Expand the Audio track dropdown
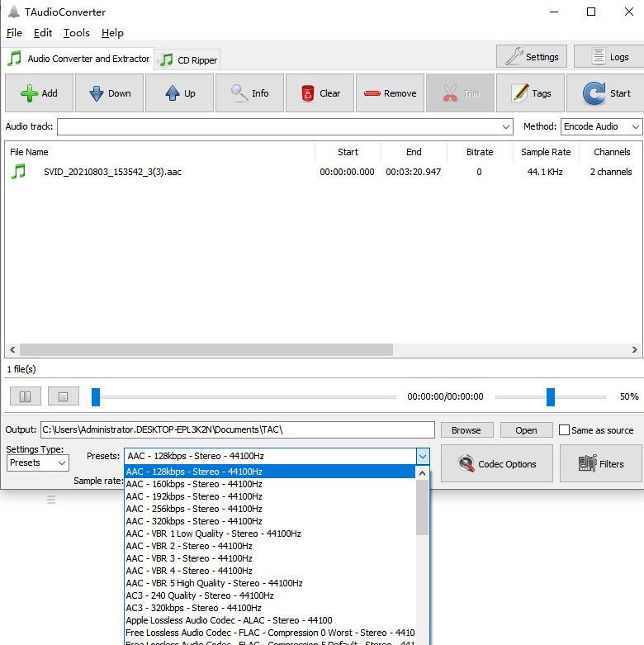The width and height of the screenshot is (644, 645). (506, 126)
